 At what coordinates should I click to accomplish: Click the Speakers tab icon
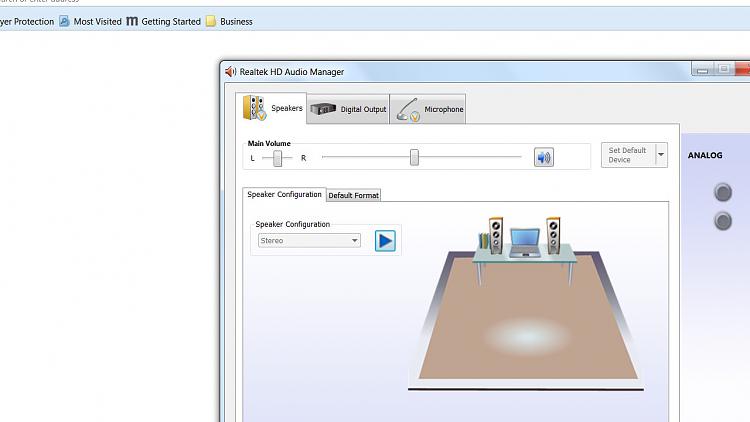(x=254, y=108)
